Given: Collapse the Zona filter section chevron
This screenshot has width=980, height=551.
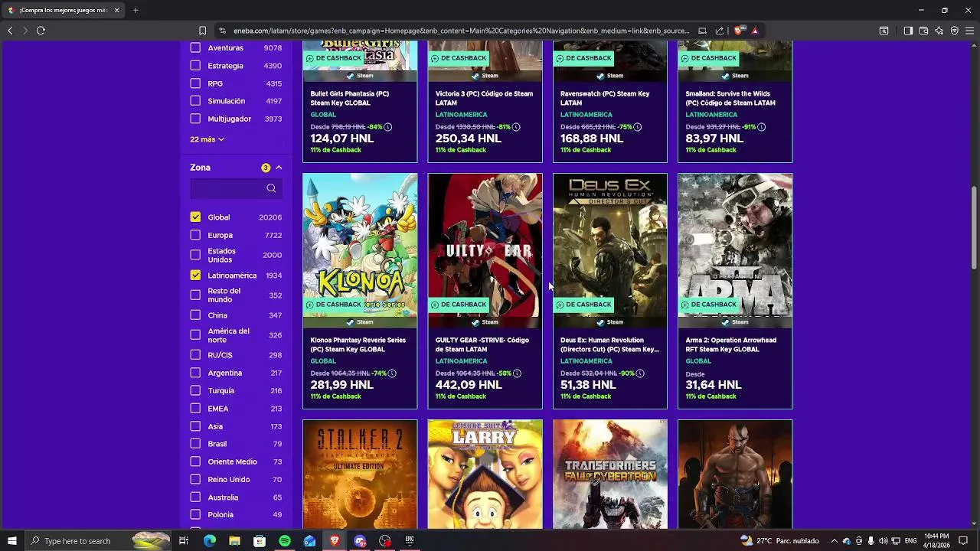Looking at the screenshot, I should pyautogui.click(x=279, y=168).
